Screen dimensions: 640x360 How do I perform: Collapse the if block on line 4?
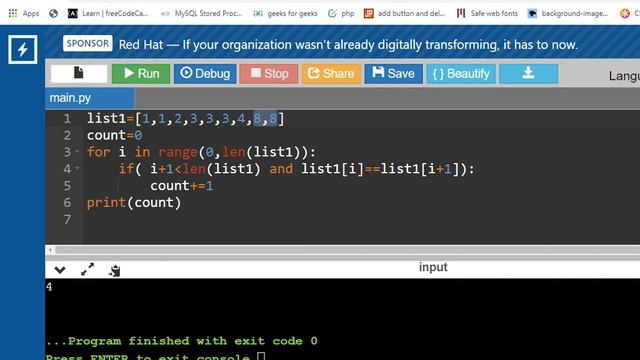tap(77, 168)
